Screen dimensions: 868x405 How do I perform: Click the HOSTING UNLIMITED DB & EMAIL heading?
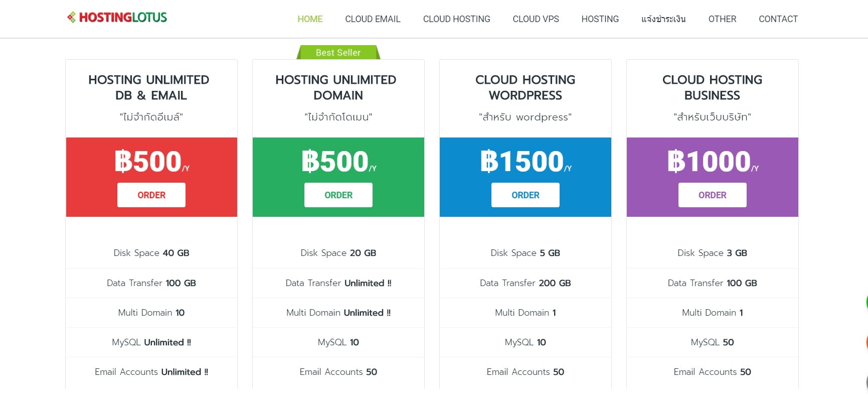[149, 87]
